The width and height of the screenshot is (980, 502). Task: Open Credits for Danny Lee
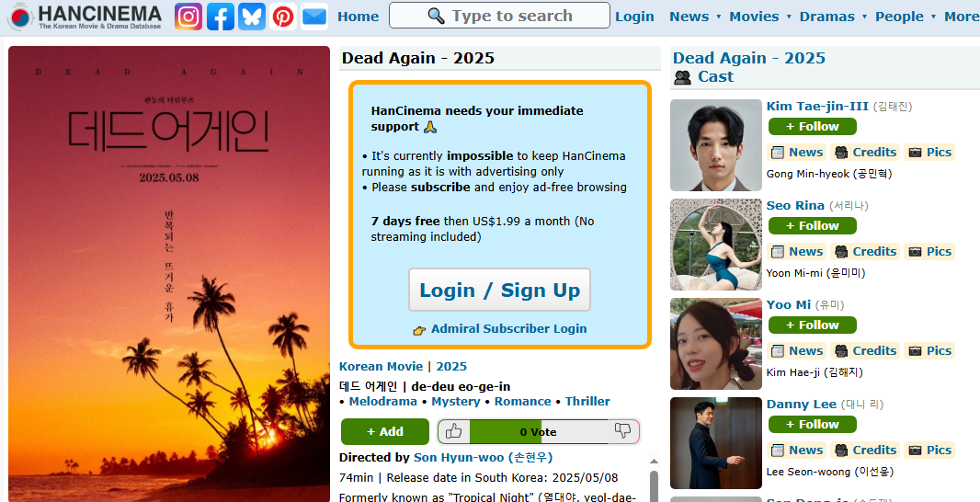tap(866, 451)
